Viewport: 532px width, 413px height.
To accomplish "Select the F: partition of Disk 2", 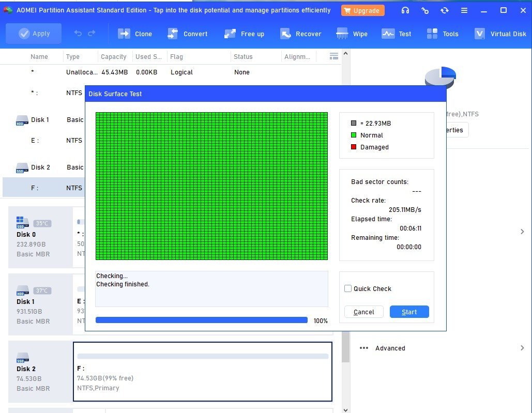I will 203,372.
